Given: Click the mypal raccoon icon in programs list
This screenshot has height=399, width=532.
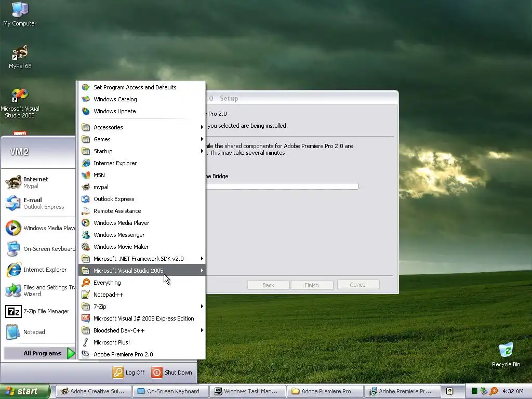Looking at the screenshot, I should pyautogui.click(x=86, y=187).
